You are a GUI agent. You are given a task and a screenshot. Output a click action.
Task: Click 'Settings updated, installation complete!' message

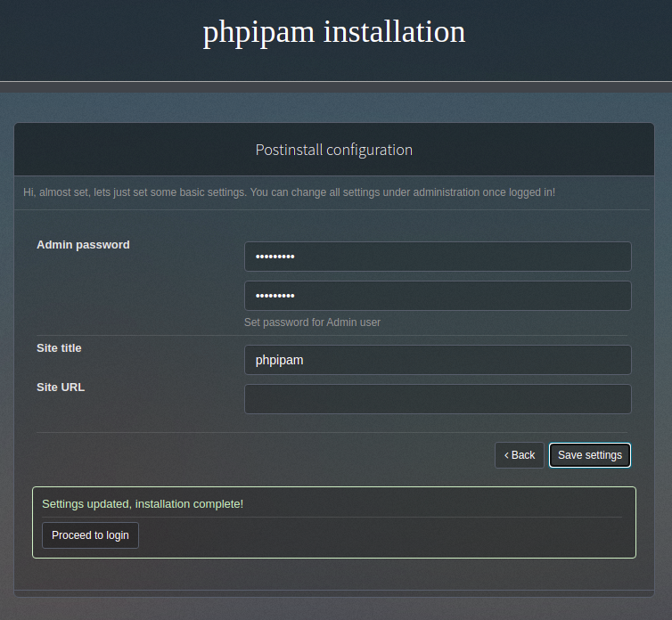(x=143, y=504)
